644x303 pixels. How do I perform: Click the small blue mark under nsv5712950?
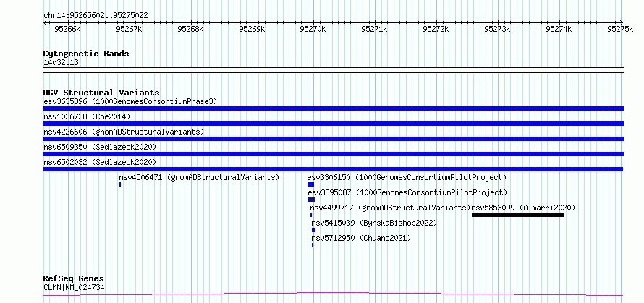pos(313,245)
